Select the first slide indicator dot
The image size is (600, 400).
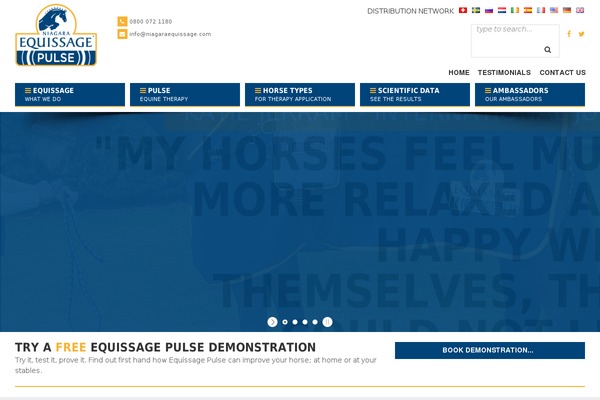(285, 322)
